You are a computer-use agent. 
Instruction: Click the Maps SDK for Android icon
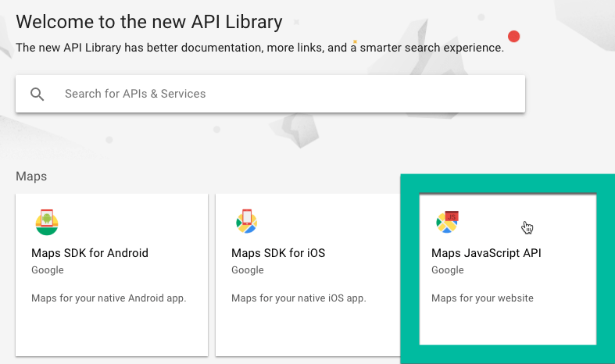pos(47,223)
